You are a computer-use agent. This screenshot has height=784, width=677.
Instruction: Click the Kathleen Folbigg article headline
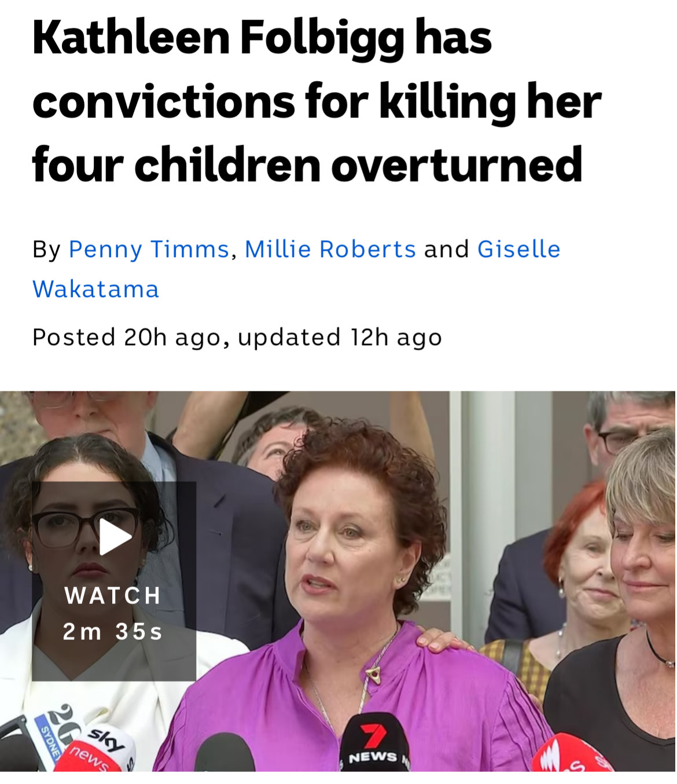tap(317, 101)
